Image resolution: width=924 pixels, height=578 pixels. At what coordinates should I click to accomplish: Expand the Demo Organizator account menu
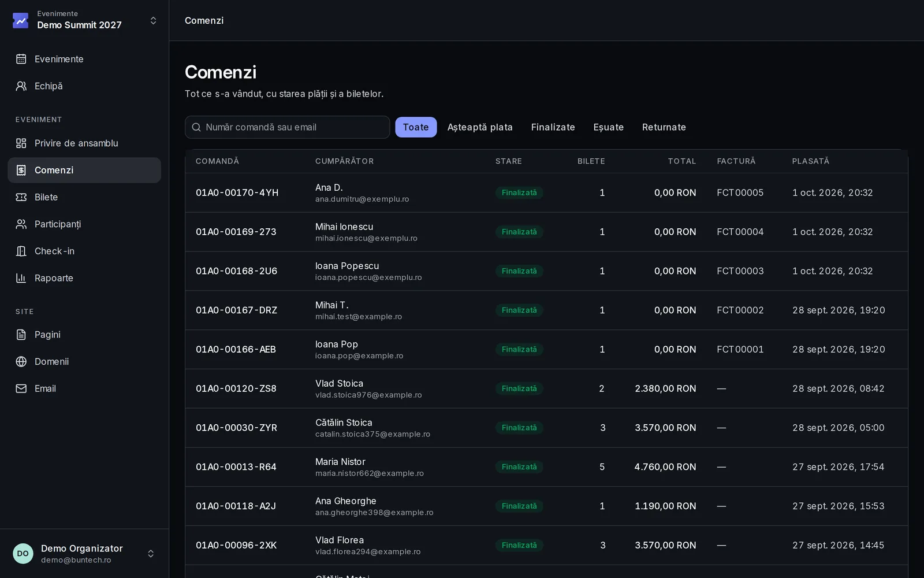151,554
